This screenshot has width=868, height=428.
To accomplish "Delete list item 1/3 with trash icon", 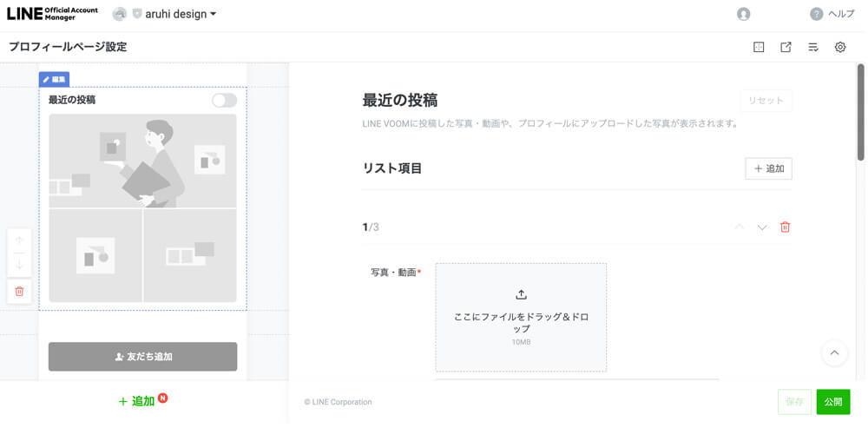I will click(786, 227).
